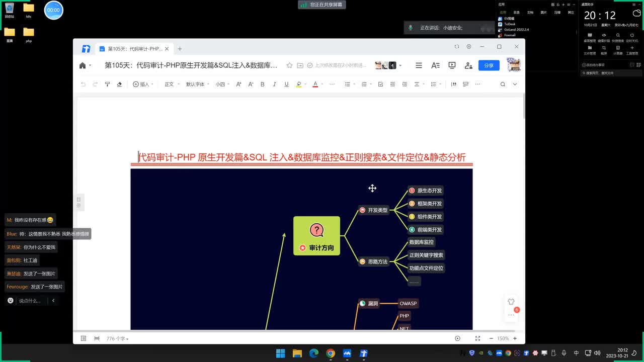
Task: Toggle italic formatting
Action: tap(274, 84)
